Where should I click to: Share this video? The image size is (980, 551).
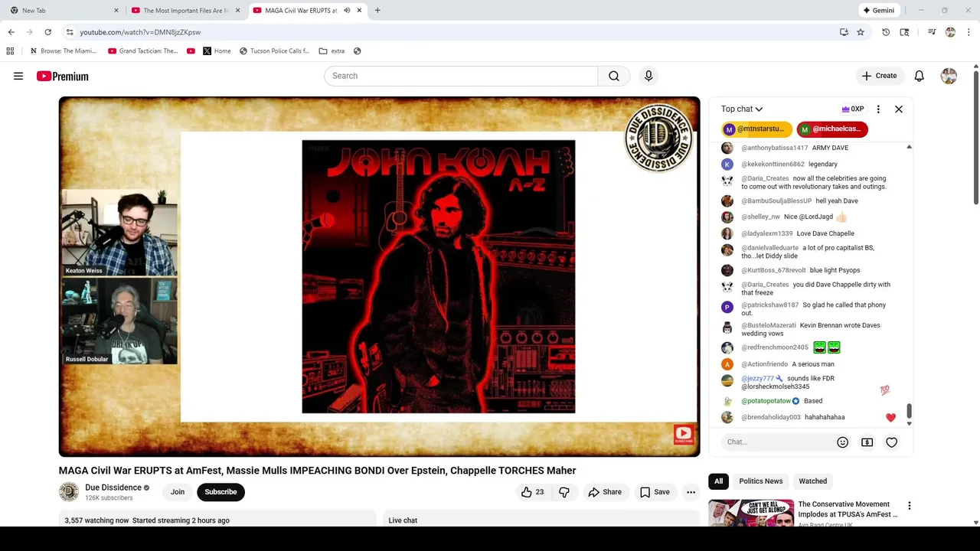pos(604,492)
